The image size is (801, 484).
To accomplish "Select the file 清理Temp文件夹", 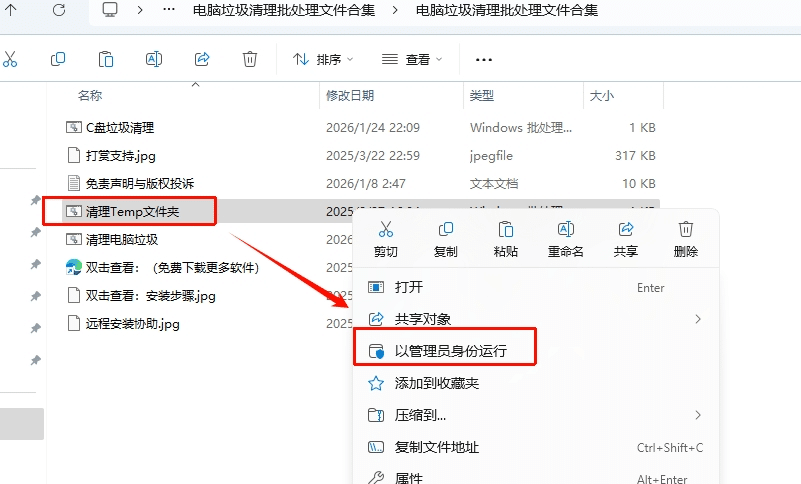I will tap(132, 212).
